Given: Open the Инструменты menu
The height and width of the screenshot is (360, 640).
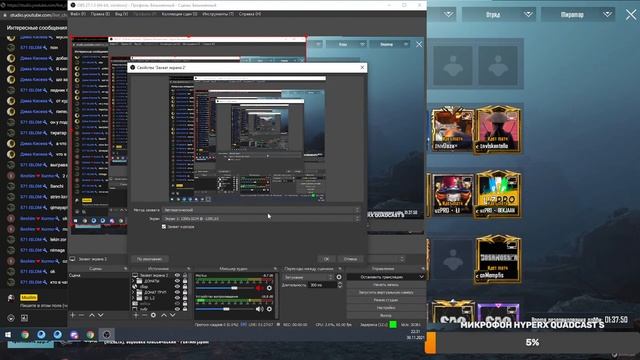Looking at the screenshot, I should [218, 14].
